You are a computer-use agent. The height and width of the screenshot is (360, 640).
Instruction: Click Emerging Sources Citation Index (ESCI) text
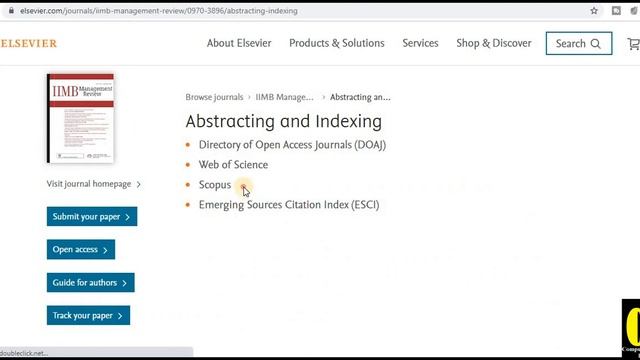tap(289, 205)
